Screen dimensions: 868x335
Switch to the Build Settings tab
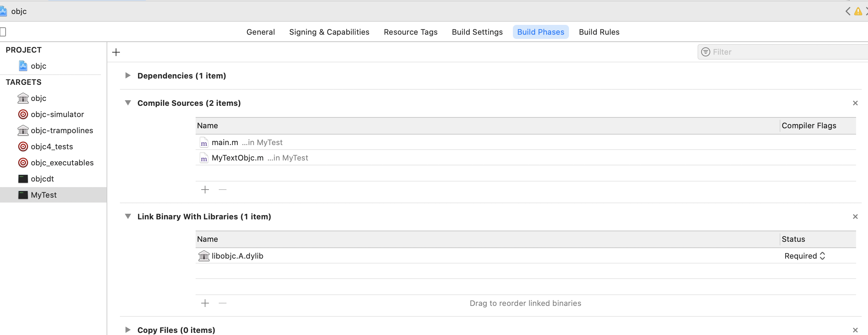pyautogui.click(x=477, y=32)
